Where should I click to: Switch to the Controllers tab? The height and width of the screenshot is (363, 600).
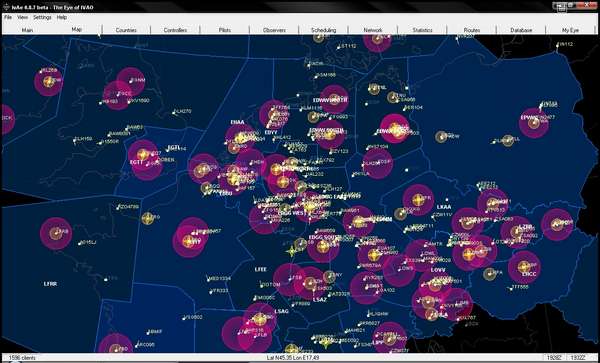click(x=175, y=30)
